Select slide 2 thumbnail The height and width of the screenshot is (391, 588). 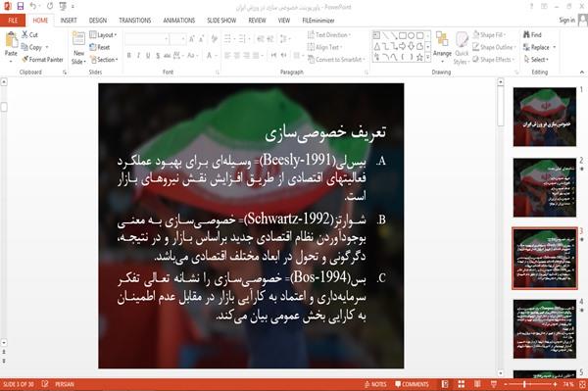coord(545,187)
